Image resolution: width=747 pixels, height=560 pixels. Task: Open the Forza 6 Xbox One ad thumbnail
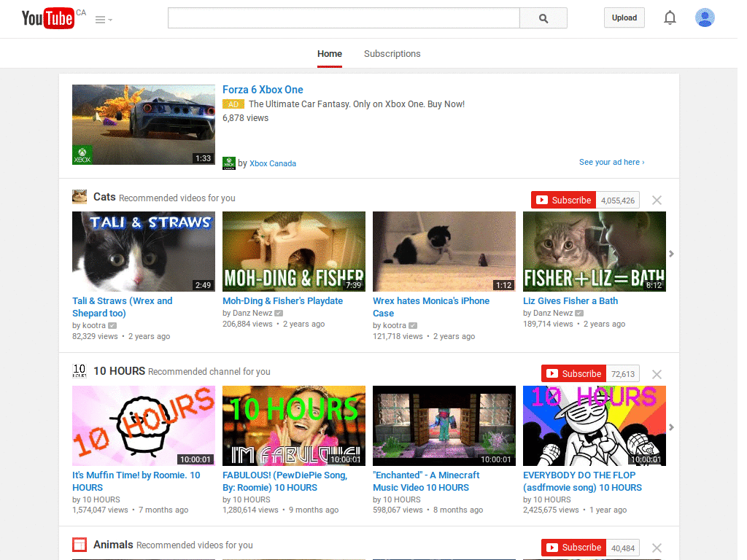tap(144, 124)
